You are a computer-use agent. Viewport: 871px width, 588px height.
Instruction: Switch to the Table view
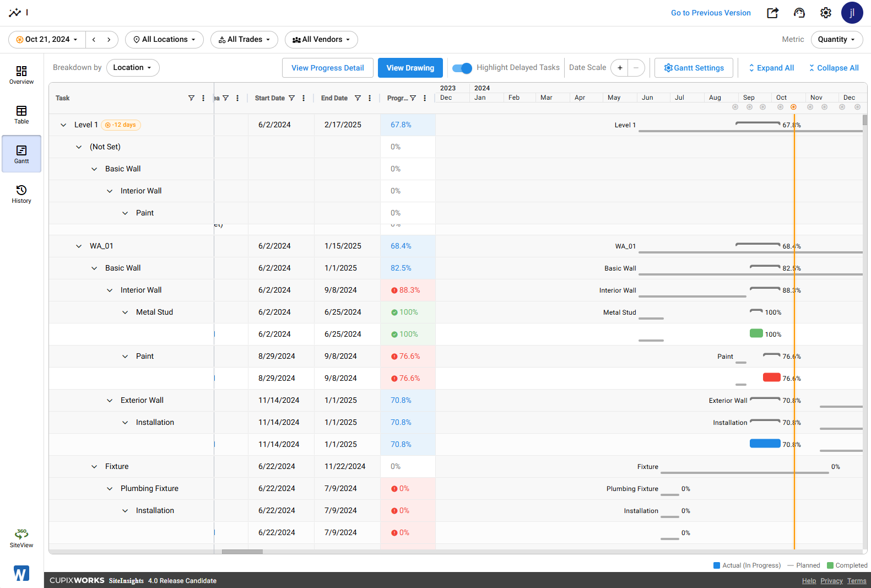tap(21, 115)
